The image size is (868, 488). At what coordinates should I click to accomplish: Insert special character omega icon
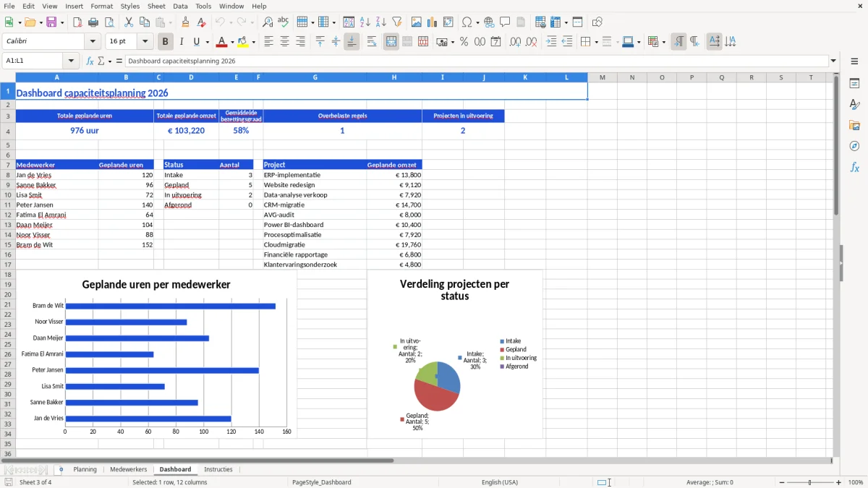[x=467, y=22]
